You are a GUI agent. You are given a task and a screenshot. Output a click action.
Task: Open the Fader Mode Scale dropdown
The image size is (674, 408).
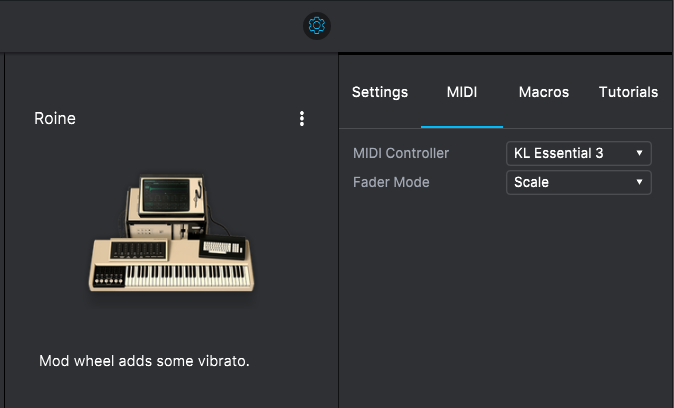tap(579, 182)
